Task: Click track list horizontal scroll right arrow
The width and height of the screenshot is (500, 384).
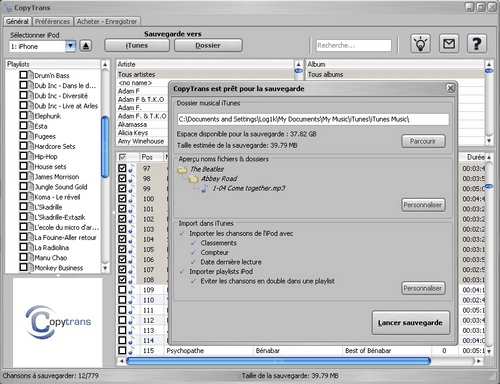Action: (479, 361)
